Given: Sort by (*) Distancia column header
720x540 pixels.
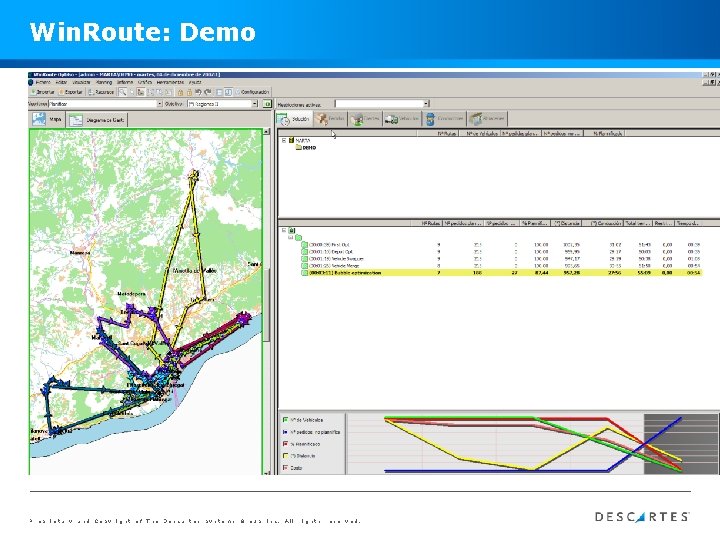Looking at the screenshot, I should pos(566,224).
